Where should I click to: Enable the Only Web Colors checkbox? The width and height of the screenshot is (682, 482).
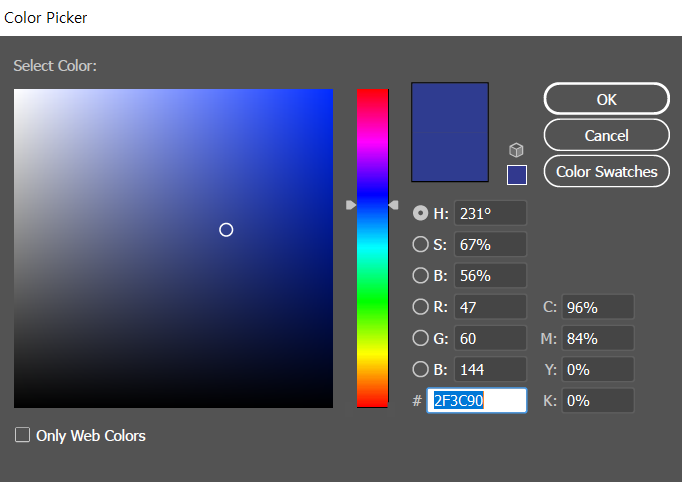click(x=23, y=435)
